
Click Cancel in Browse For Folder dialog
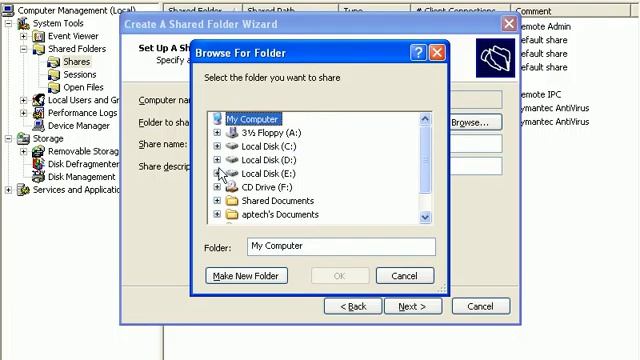[404, 276]
